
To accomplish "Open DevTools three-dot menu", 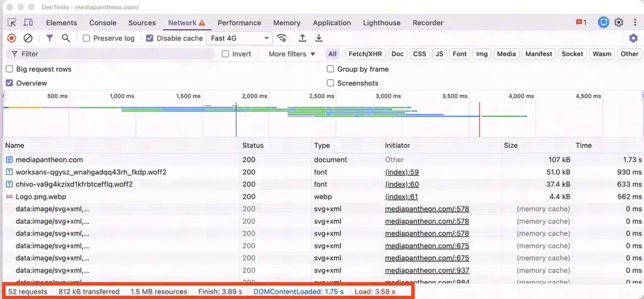I will (635, 23).
